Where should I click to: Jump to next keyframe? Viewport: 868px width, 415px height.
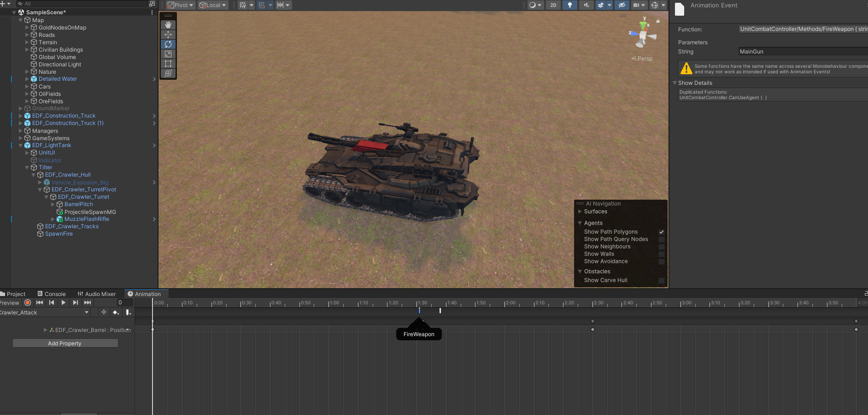76,302
